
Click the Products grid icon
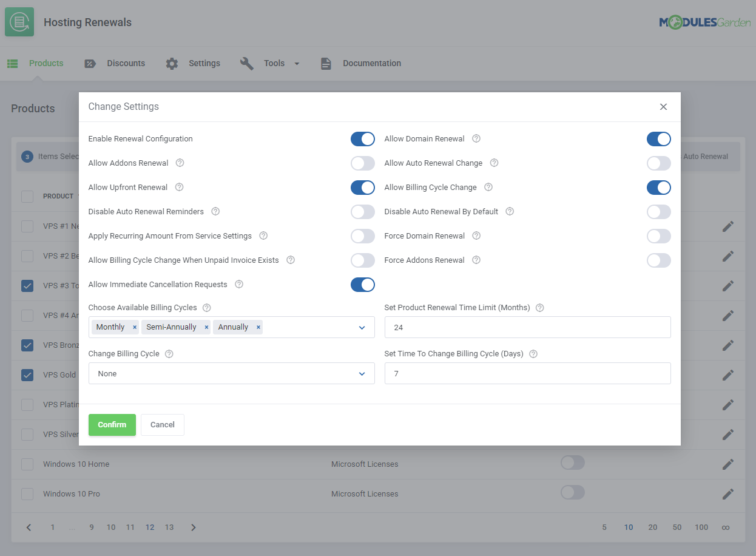(12, 63)
